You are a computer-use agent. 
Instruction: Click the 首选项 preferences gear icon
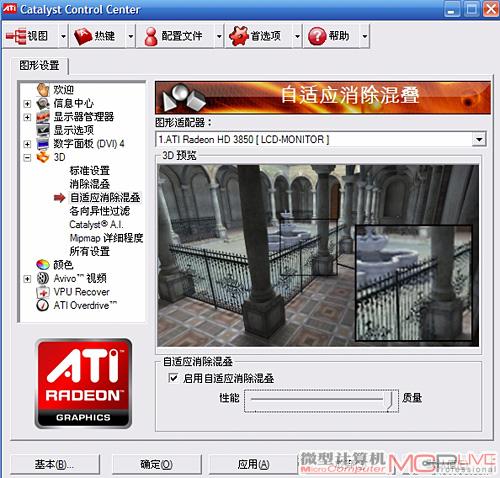pyautogui.click(x=239, y=36)
